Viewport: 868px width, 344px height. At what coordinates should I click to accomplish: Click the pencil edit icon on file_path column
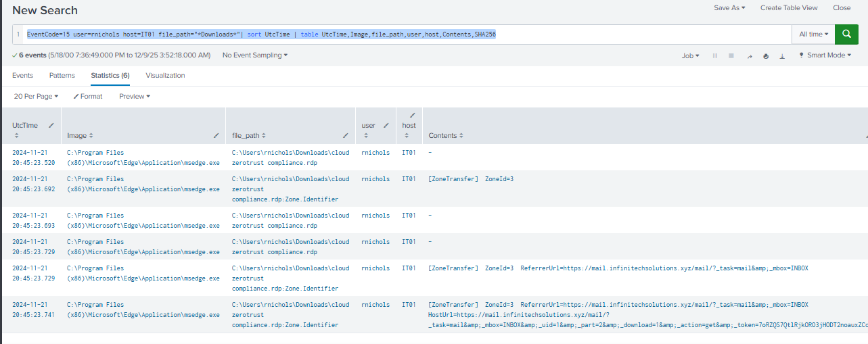[345, 136]
